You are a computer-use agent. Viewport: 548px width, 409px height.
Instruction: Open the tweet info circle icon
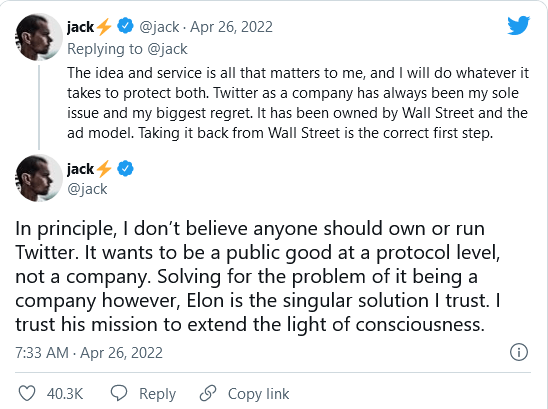pyautogui.click(x=519, y=352)
